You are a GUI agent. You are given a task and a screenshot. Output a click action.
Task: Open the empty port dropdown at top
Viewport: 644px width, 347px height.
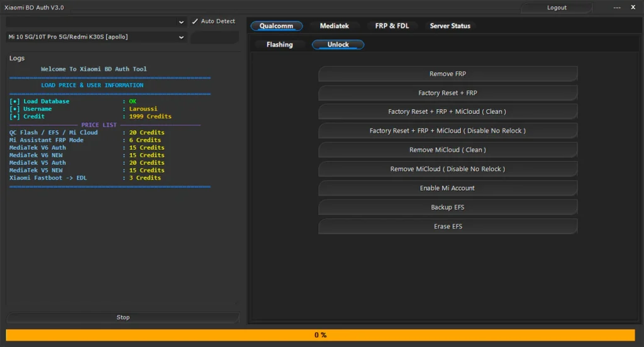pos(97,21)
